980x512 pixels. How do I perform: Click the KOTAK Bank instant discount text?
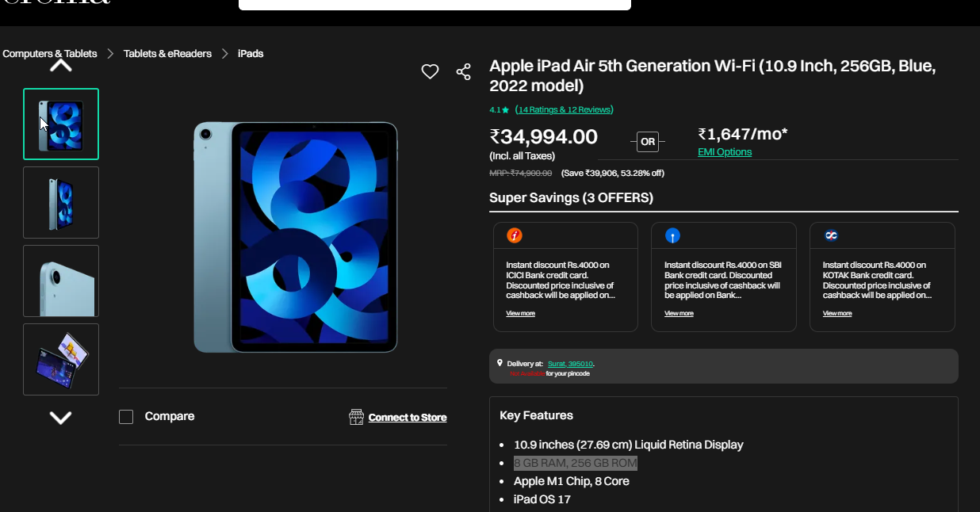[878, 280]
